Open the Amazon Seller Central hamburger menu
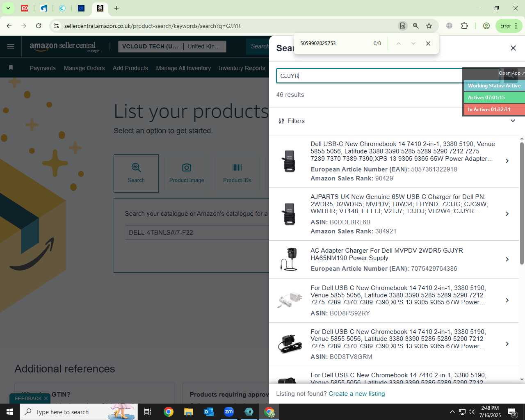 coord(11,46)
